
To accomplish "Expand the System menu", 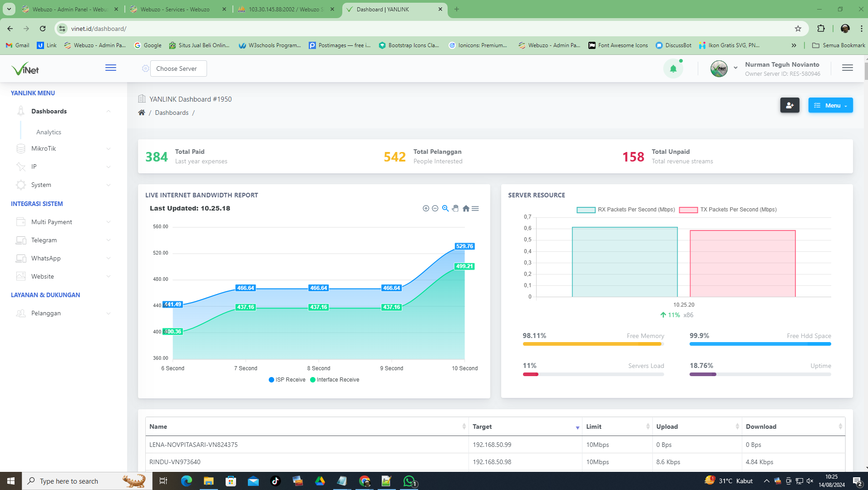I will pos(64,185).
